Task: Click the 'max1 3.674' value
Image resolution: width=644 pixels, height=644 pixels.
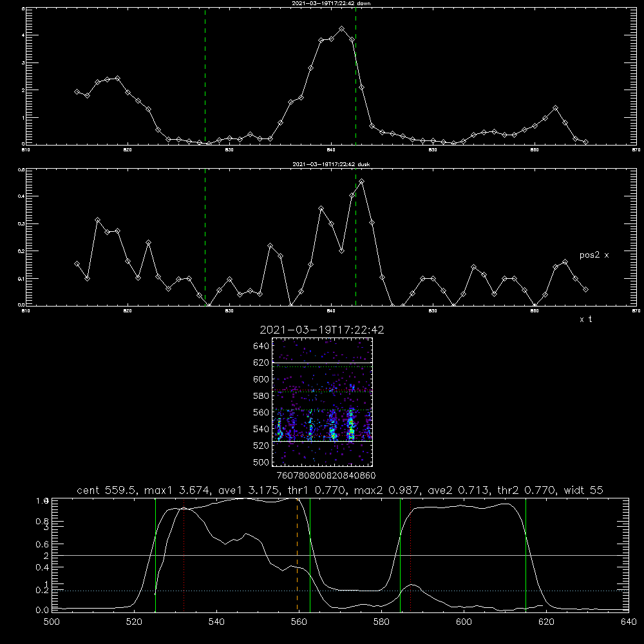Action: click(x=177, y=490)
